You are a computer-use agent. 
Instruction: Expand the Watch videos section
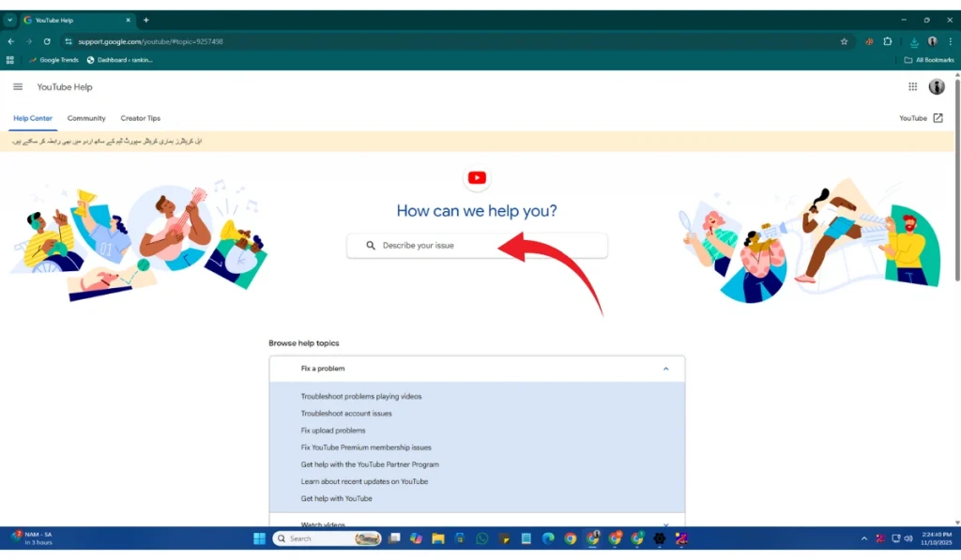665,524
